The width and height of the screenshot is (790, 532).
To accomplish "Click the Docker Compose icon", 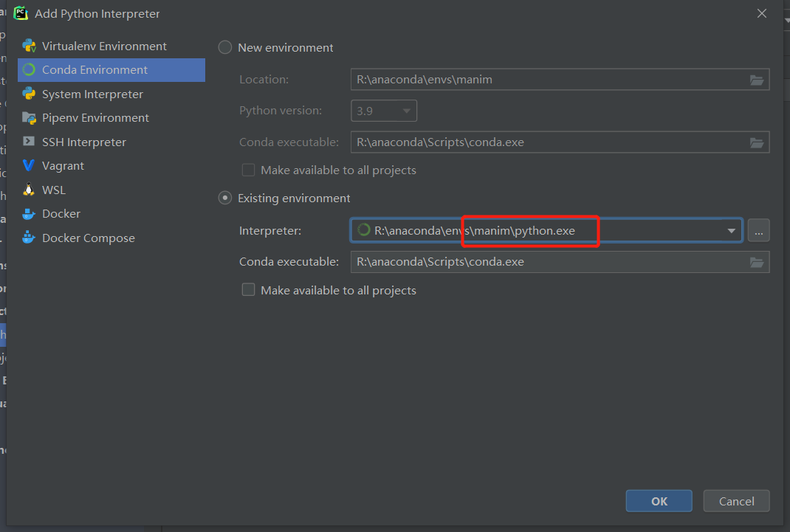I will (x=29, y=238).
